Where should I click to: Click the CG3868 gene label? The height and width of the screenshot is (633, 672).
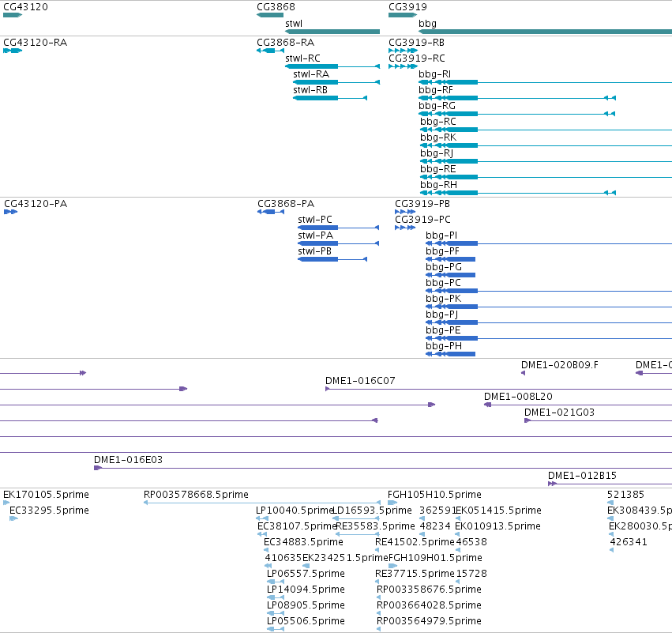coord(276,7)
